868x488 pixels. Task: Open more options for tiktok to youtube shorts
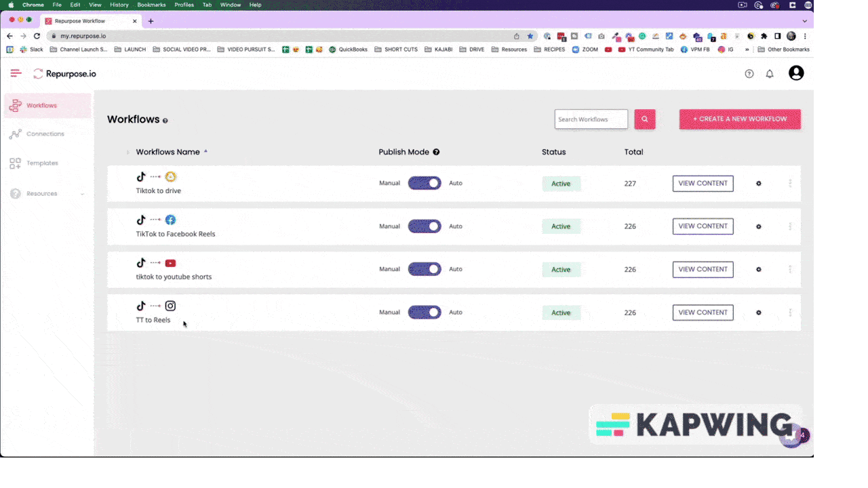click(790, 270)
